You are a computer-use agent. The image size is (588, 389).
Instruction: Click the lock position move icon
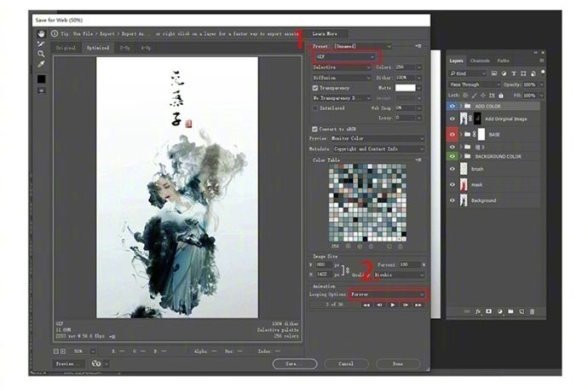coord(483,96)
